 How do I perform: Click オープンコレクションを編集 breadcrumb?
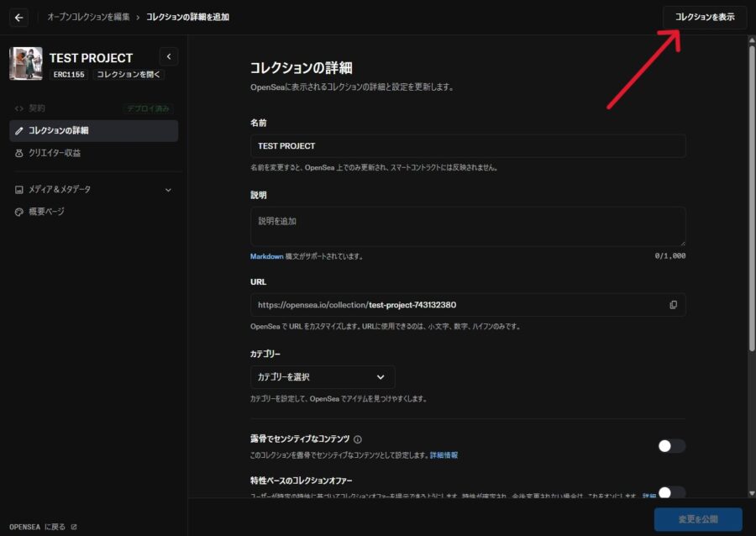[x=88, y=17]
